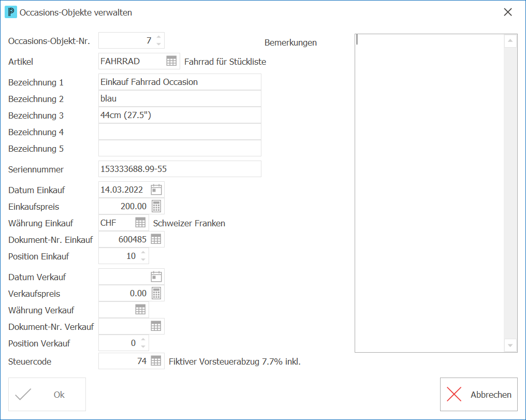Open the Währung Verkauf lookup table

(140, 310)
